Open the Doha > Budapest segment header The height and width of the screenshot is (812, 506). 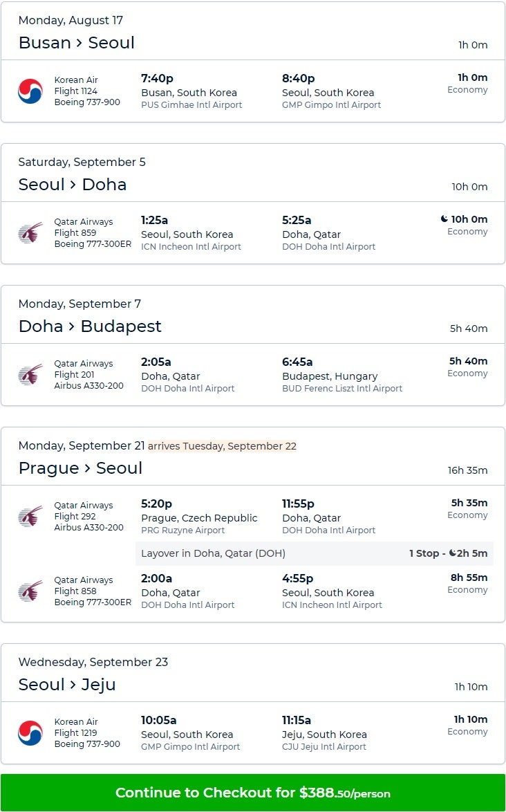click(x=90, y=326)
